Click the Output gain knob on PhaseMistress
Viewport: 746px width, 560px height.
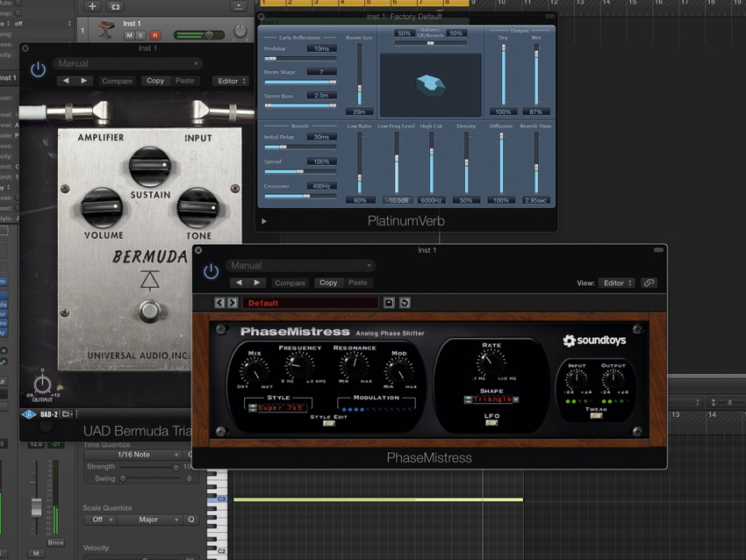tap(613, 379)
